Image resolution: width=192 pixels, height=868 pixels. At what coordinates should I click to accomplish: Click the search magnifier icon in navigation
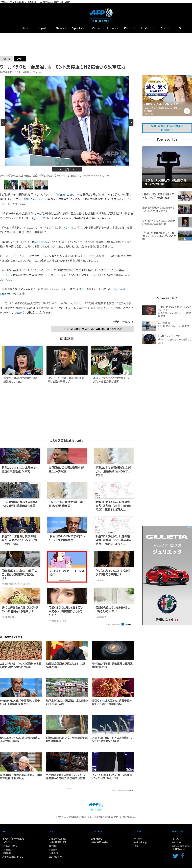point(180,28)
